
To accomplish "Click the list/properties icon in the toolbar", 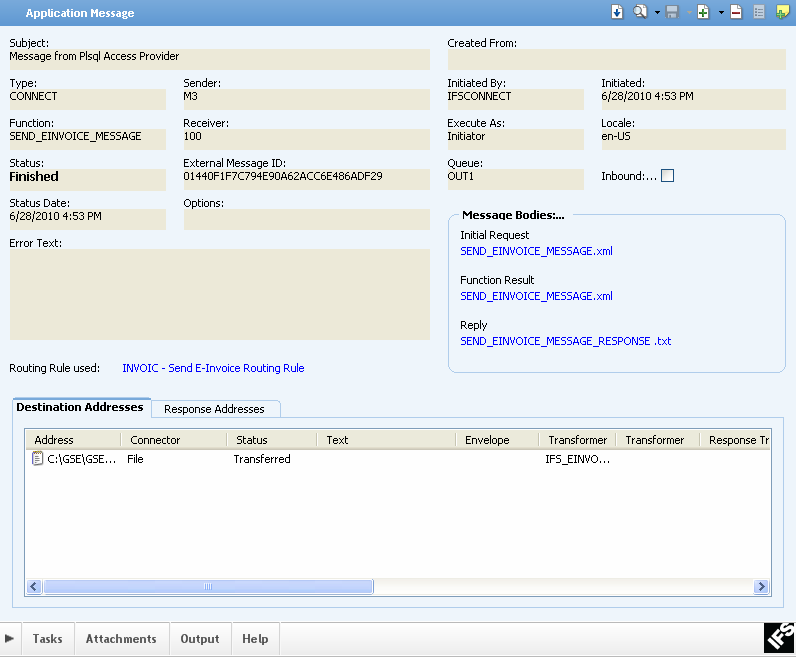I will click(x=759, y=13).
